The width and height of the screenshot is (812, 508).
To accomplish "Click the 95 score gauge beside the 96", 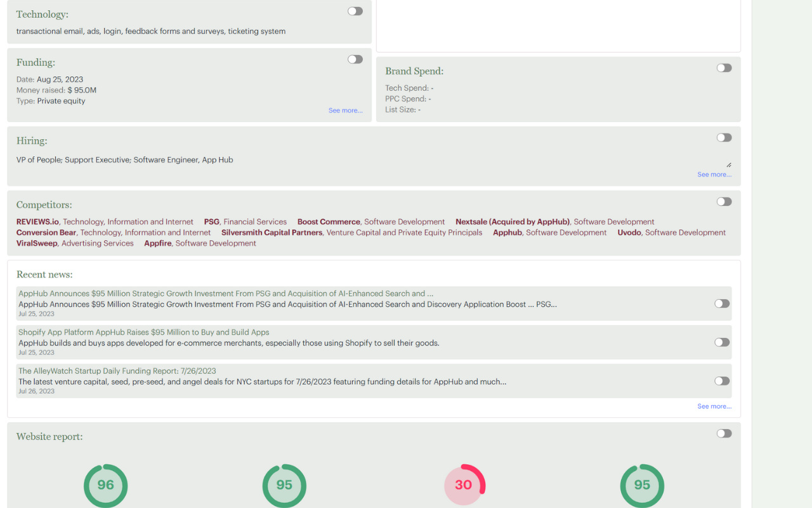I will point(284,485).
